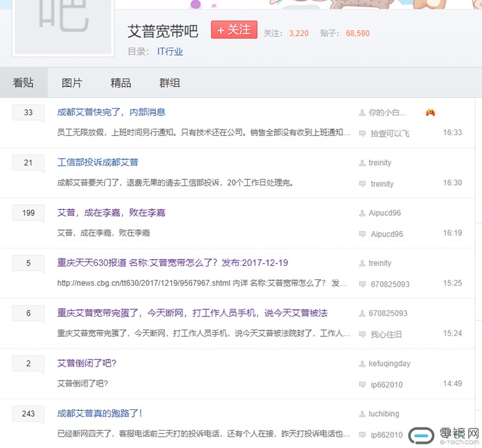Click author icon next to kefuqingday
Image resolution: width=482 pixels, height=448 pixels.
362,364
